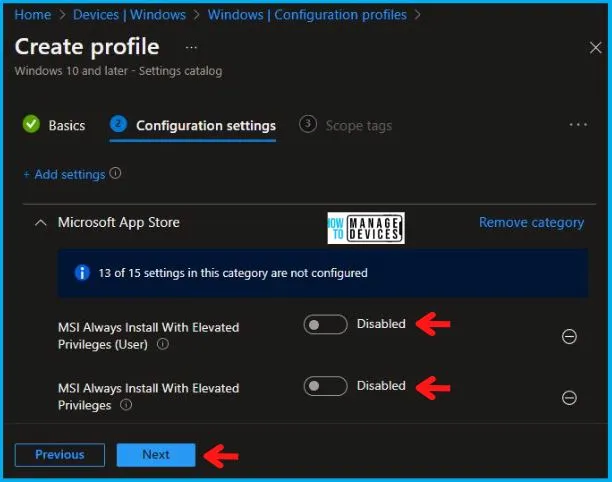The image size is (612, 482).
Task: Remove the Elevated Privileges (User) setting
Action: click(x=569, y=336)
